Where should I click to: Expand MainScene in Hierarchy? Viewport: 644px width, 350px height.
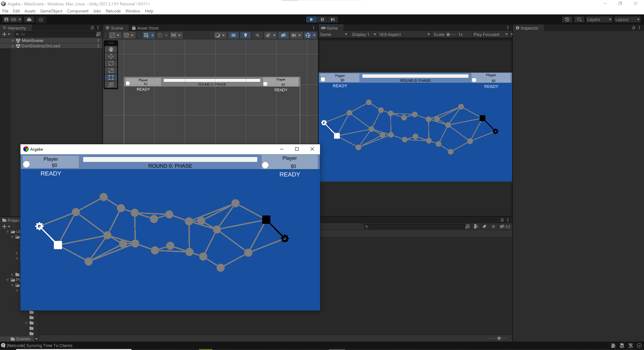click(13, 41)
